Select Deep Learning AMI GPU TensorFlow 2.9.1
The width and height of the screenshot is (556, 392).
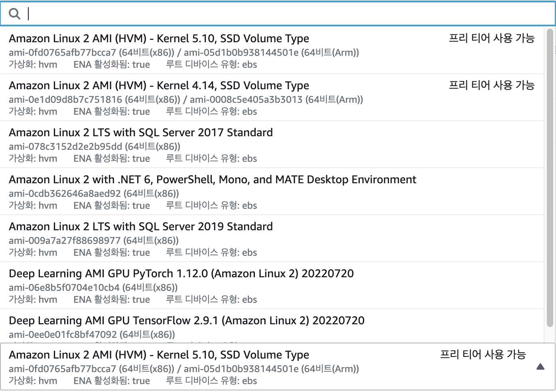click(272, 326)
